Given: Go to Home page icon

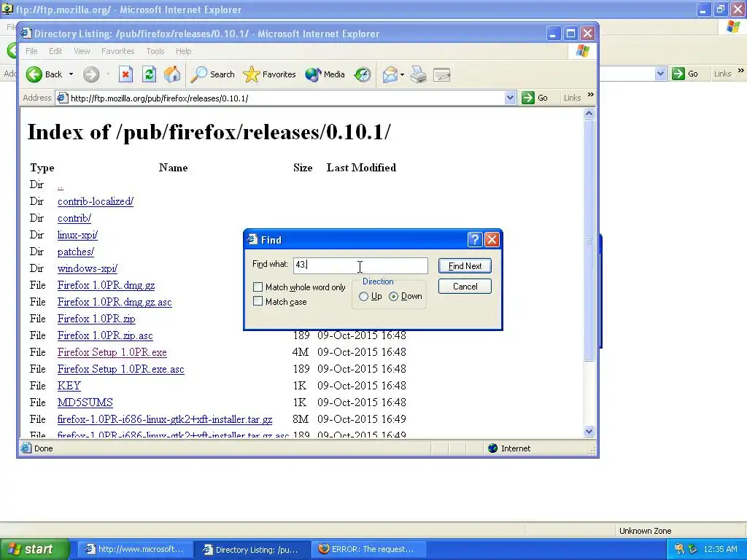Looking at the screenshot, I should pyautogui.click(x=172, y=74).
